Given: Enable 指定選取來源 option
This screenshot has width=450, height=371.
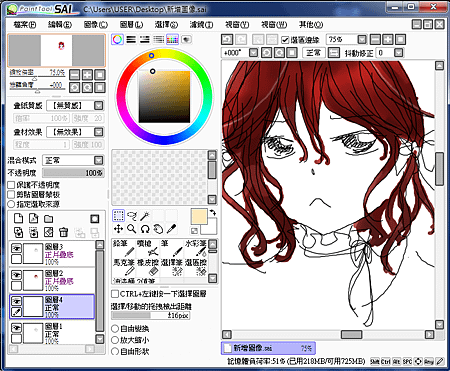Looking at the screenshot, I should click(x=11, y=204).
